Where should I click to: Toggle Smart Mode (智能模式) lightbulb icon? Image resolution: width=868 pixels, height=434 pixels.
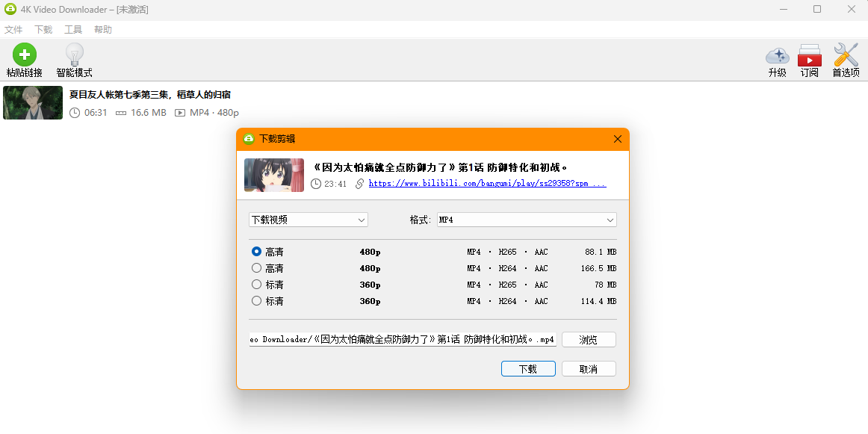click(x=74, y=55)
